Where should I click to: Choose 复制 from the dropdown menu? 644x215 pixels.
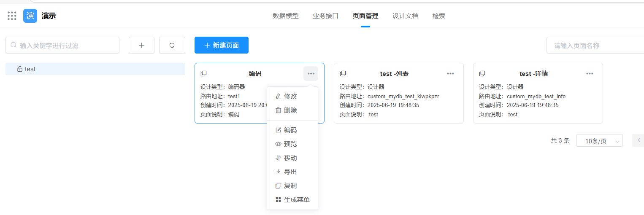tap(292, 185)
